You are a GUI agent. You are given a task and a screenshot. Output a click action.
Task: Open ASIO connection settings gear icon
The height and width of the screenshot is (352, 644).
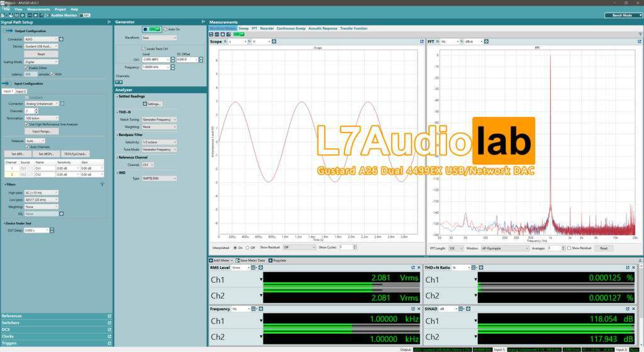click(61, 39)
